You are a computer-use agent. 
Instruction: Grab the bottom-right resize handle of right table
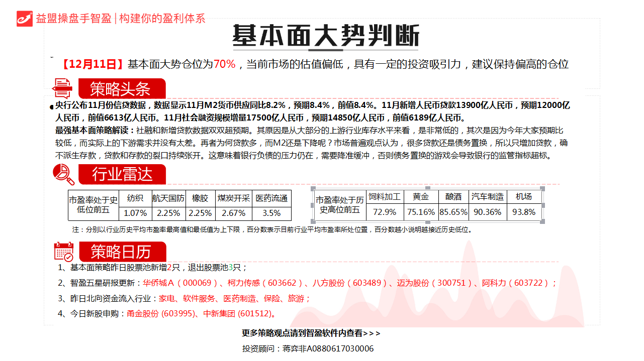pyautogui.click(x=542, y=221)
